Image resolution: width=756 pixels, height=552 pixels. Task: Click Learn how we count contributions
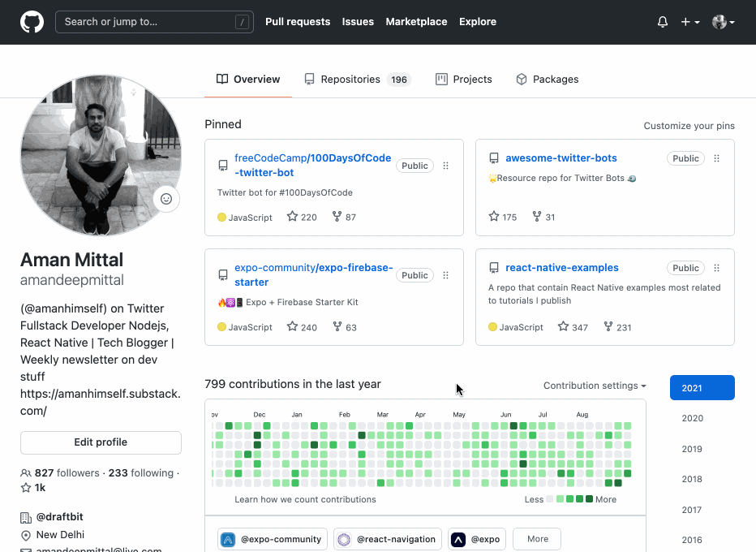(305, 499)
